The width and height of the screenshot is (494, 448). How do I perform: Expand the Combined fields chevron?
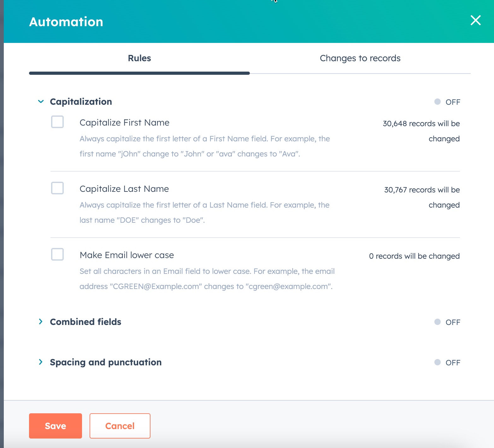(41, 321)
